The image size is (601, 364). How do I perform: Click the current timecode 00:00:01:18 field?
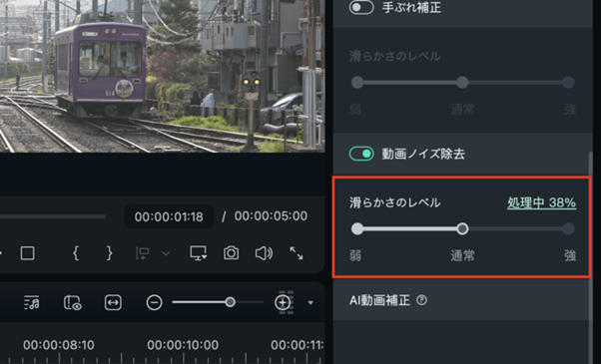point(169,216)
